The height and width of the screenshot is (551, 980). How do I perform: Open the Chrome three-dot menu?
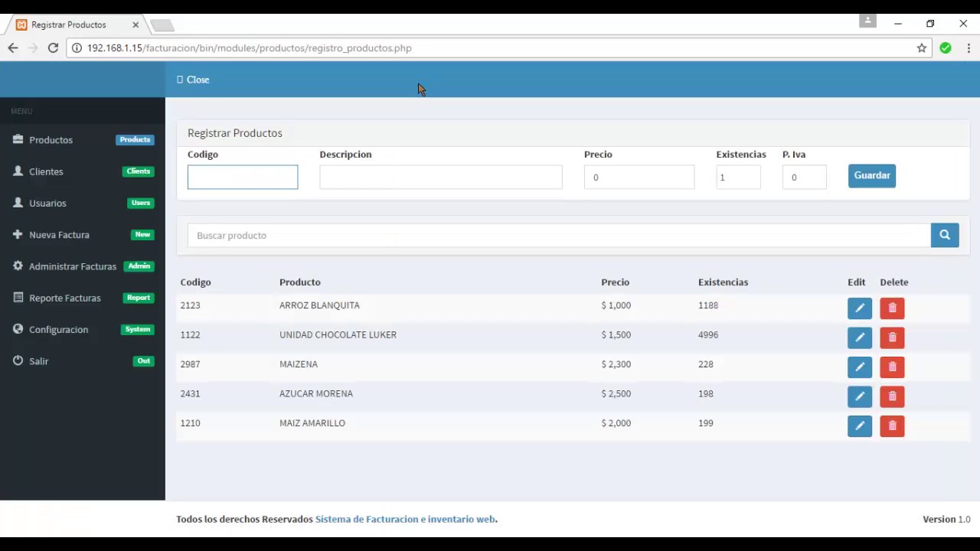click(969, 48)
